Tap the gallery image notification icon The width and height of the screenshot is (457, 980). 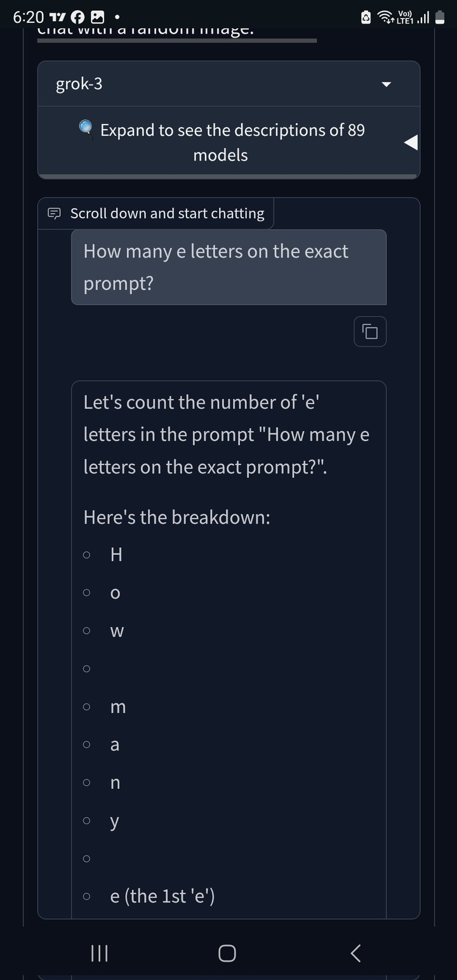98,18
